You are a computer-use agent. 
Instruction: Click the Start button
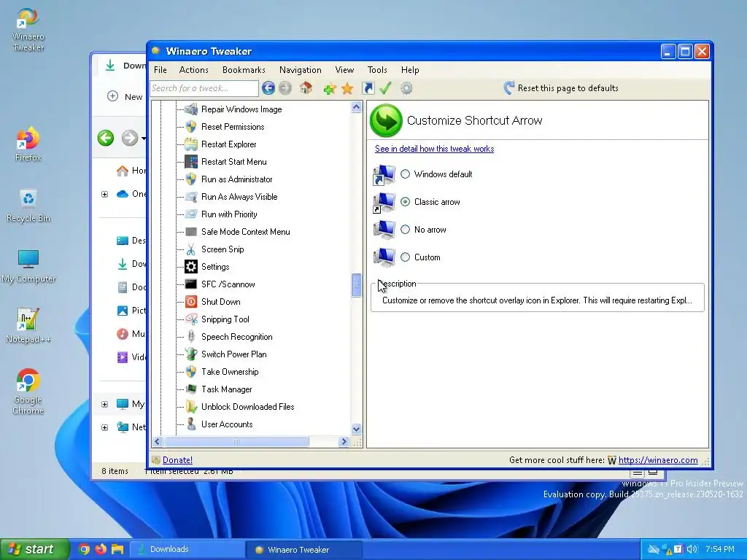[x=34, y=549]
